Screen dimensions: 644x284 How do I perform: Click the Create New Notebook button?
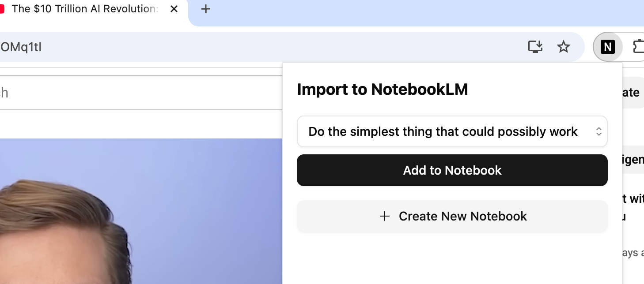tap(452, 216)
